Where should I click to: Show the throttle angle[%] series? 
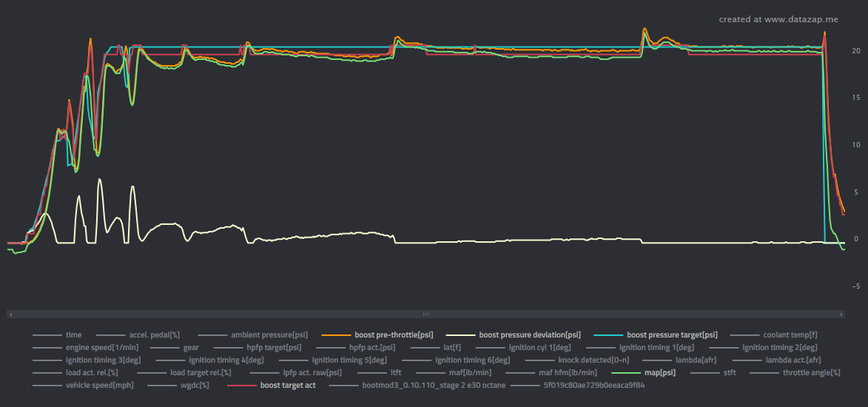point(811,372)
